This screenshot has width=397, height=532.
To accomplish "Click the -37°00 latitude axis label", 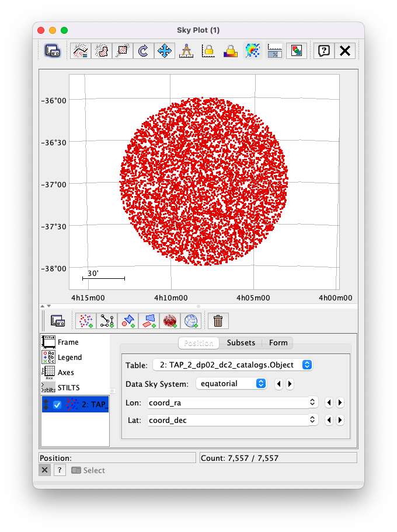I will (x=54, y=184).
